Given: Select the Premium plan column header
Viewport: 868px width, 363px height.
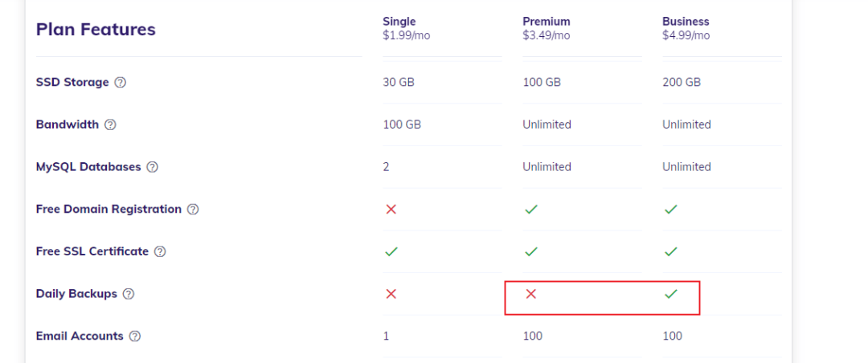Looking at the screenshot, I should 547,28.
